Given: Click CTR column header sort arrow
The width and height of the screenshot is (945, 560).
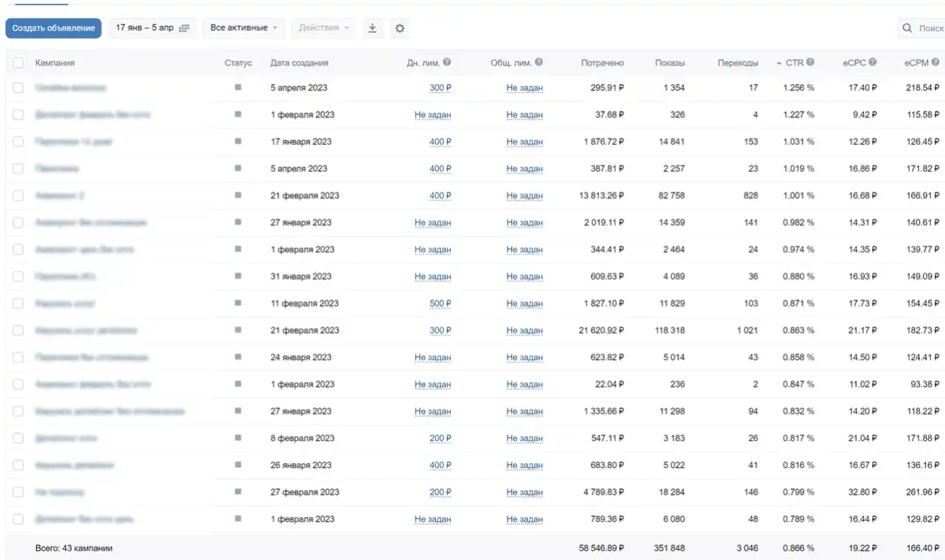Looking at the screenshot, I should [779, 63].
